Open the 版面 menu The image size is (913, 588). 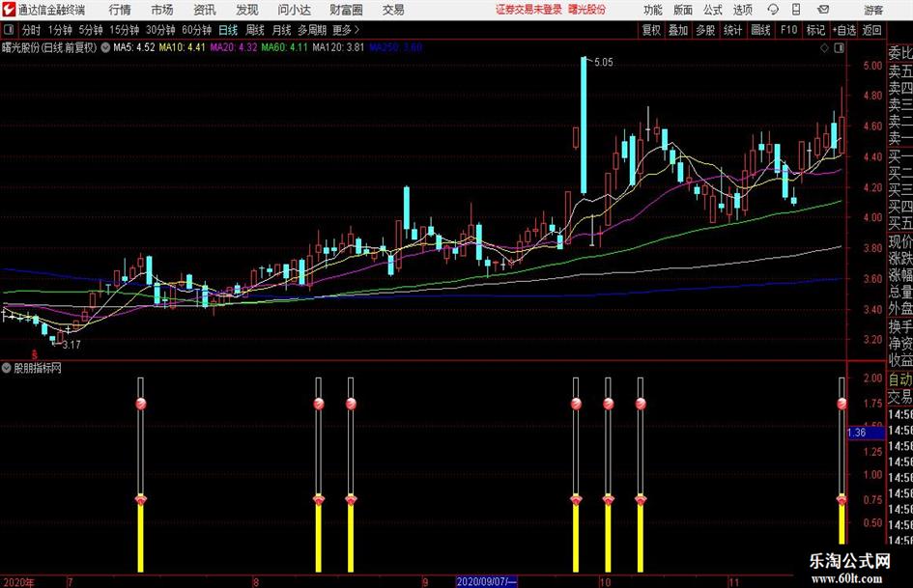(682, 10)
